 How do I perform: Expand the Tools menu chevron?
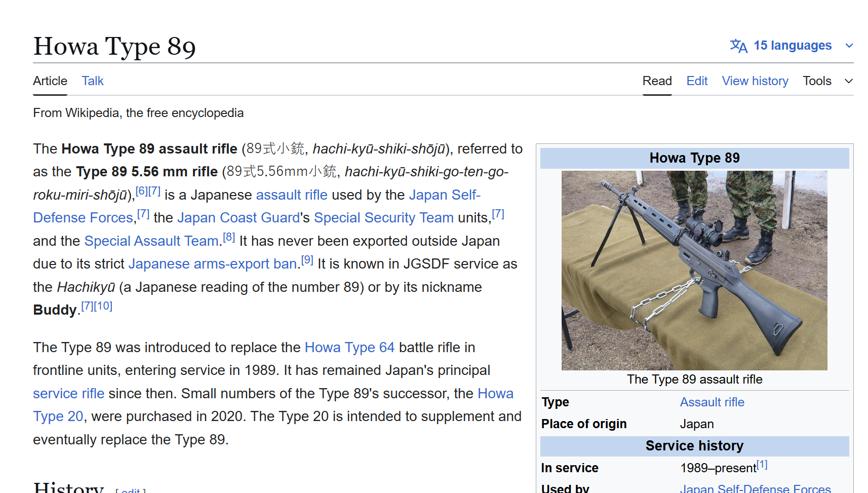point(849,81)
